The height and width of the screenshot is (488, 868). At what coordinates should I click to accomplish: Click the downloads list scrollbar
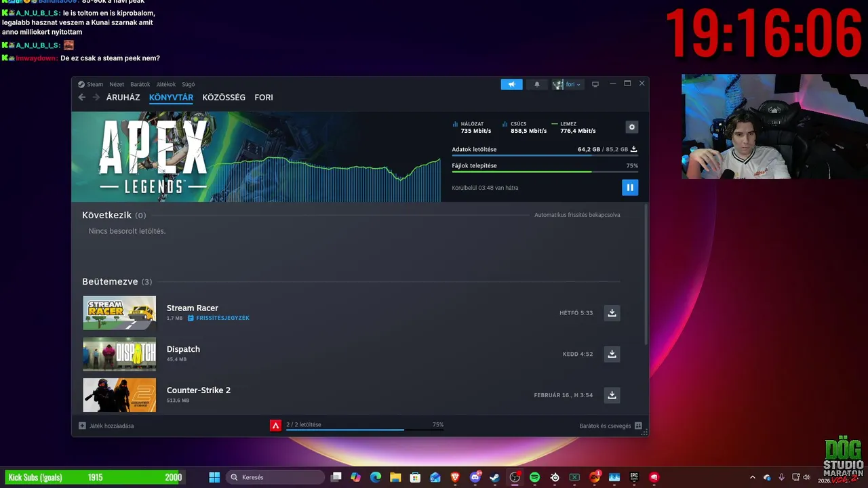pyautogui.click(x=646, y=274)
